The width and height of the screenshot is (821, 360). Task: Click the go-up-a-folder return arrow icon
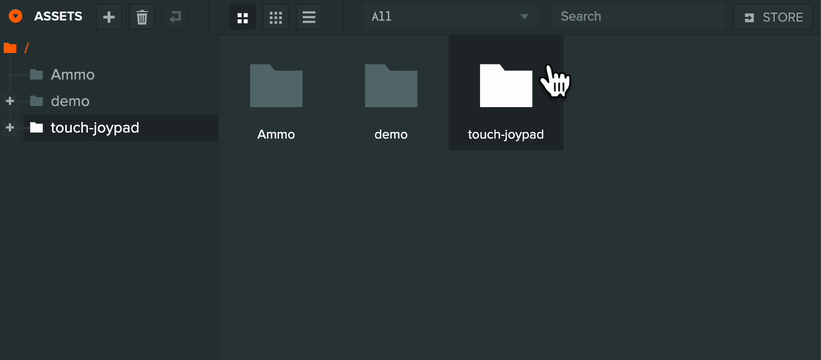point(175,17)
